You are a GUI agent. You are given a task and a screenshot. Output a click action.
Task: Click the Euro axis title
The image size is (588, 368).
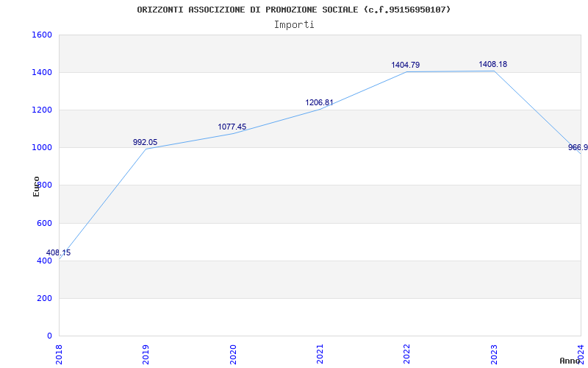point(36,187)
